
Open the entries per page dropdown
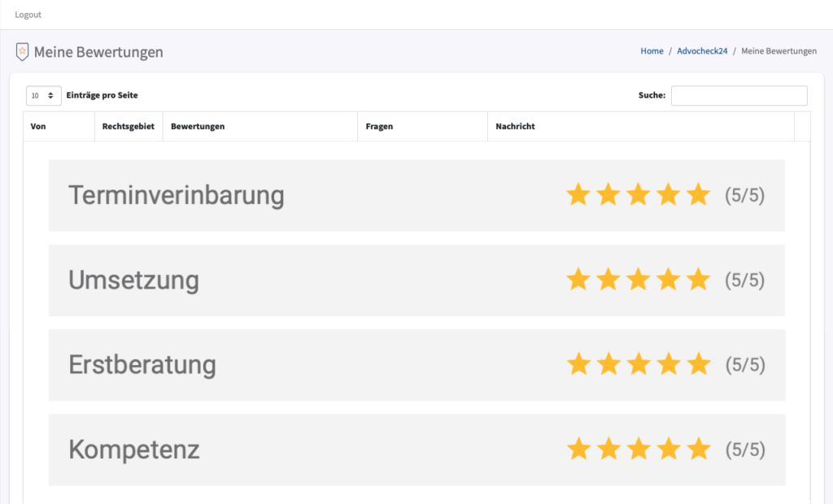tap(43, 96)
